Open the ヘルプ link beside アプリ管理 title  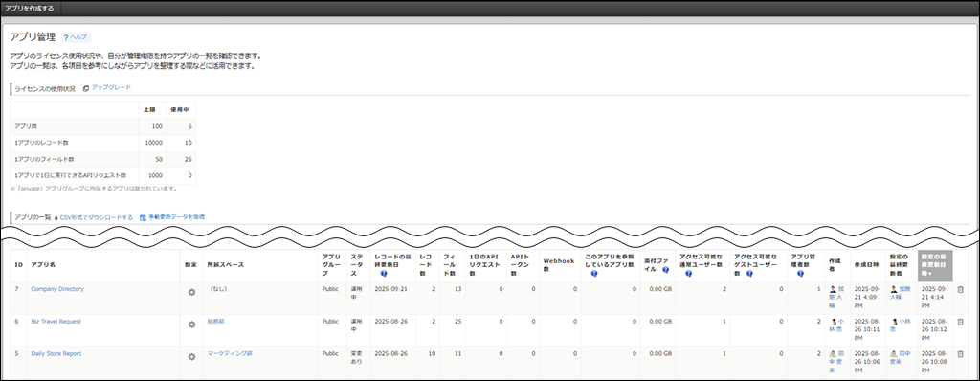(76, 37)
